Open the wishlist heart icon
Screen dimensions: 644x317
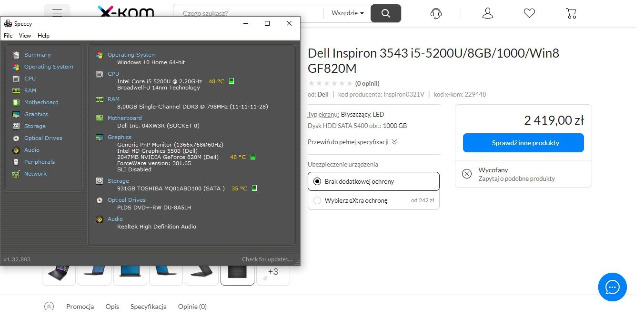click(x=529, y=13)
